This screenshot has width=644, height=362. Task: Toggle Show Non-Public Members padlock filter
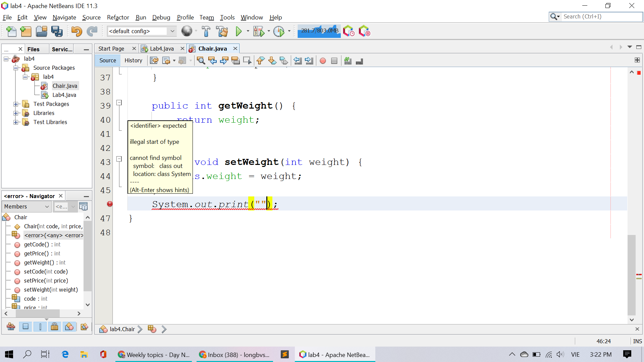(54, 326)
